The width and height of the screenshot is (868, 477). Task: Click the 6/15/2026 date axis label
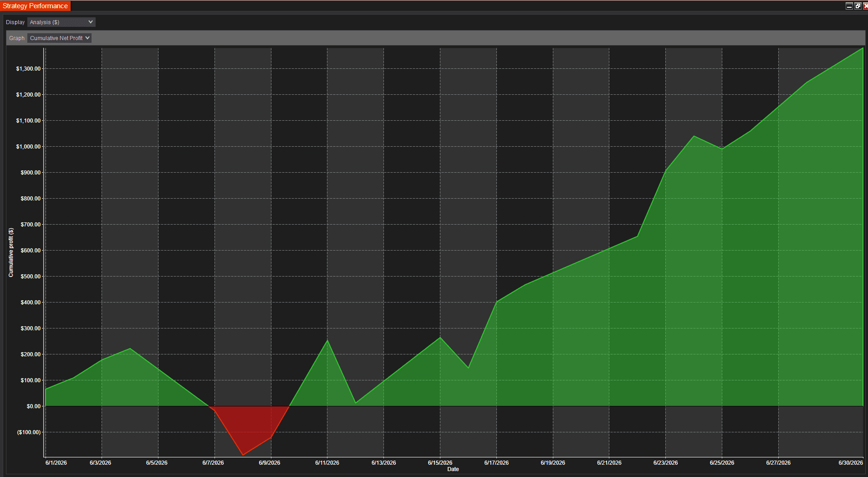coord(440,462)
